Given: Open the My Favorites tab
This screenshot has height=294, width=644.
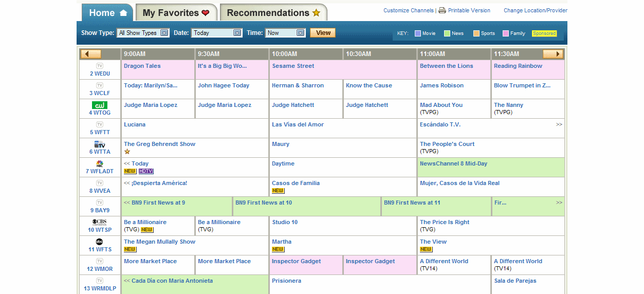Looking at the screenshot, I should tap(176, 13).
